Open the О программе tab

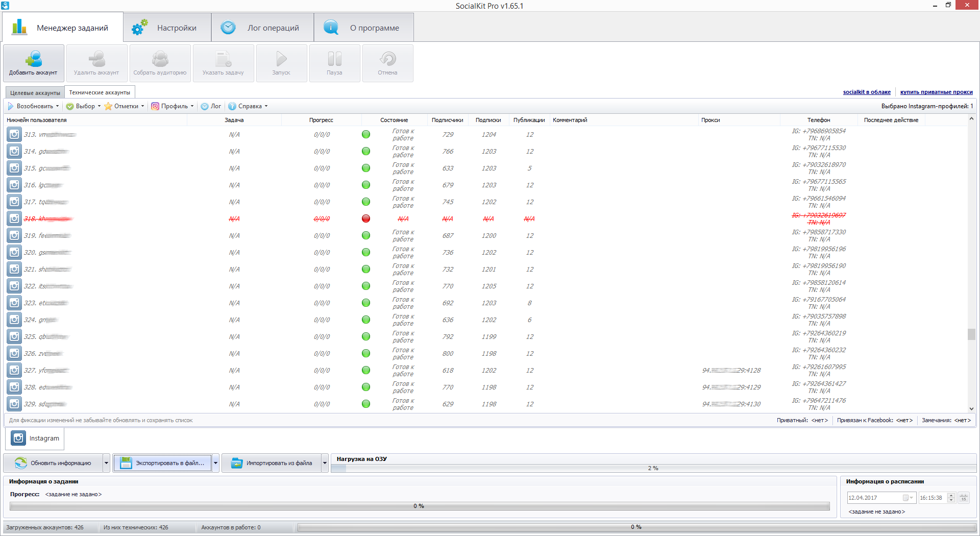(x=363, y=28)
